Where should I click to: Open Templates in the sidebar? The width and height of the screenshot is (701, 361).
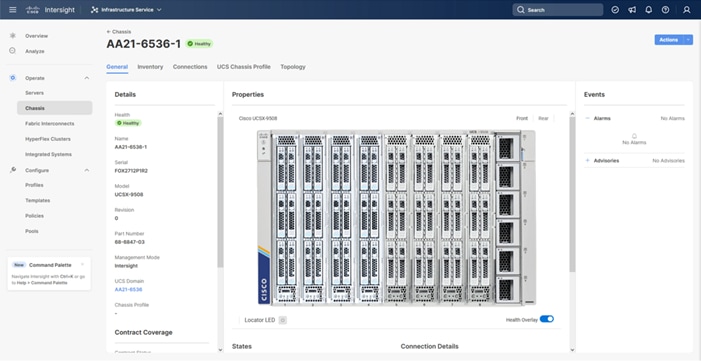point(38,200)
